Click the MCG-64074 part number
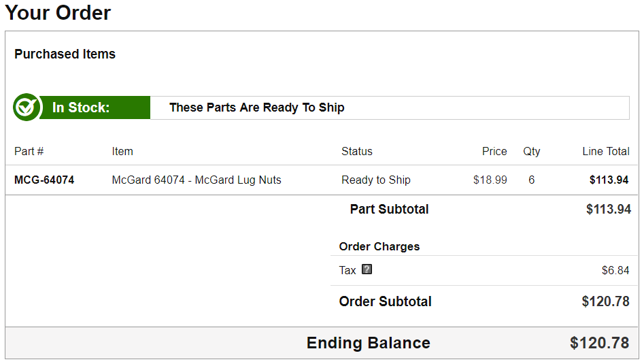The width and height of the screenshot is (644, 364). [44, 180]
